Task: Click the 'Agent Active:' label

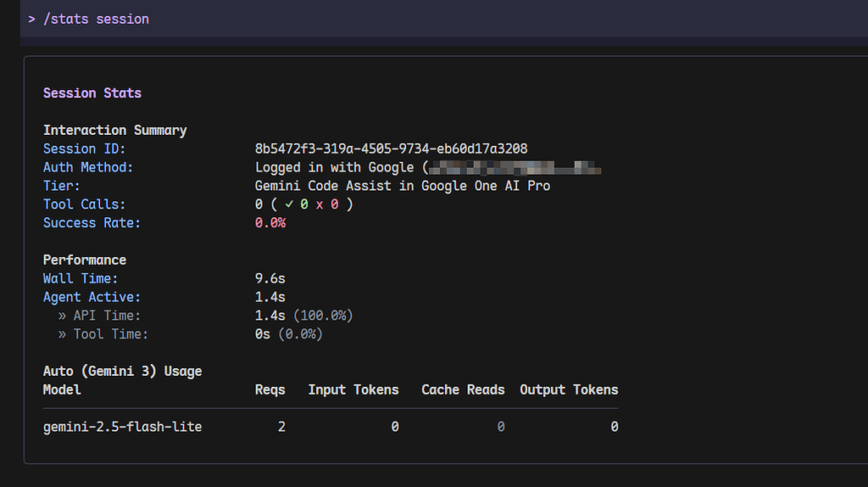Action: (x=92, y=298)
